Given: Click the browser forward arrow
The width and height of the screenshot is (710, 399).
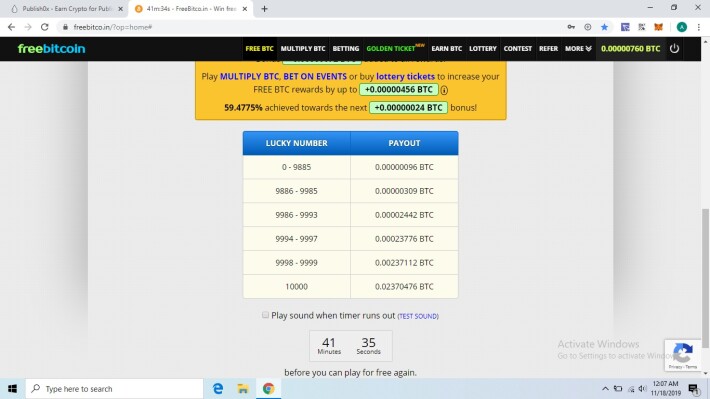Looking at the screenshot, I should pos(28,27).
